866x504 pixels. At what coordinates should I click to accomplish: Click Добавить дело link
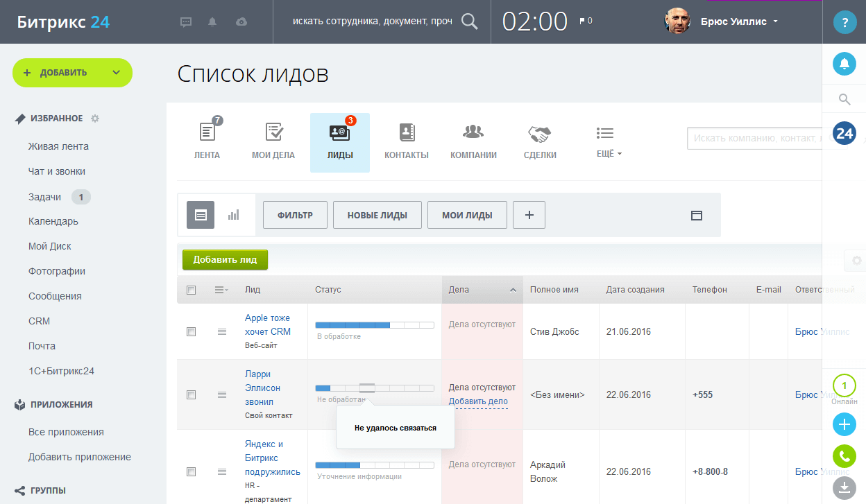(x=478, y=401)
